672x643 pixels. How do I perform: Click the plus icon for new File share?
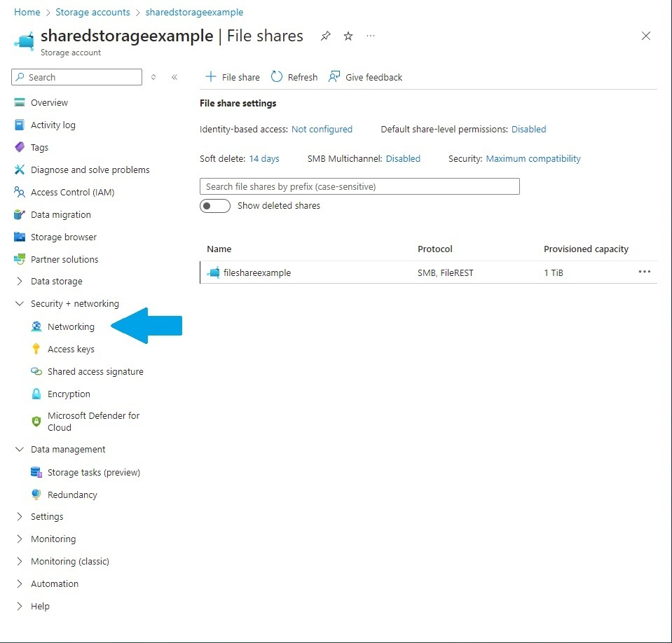click(210, 76)
